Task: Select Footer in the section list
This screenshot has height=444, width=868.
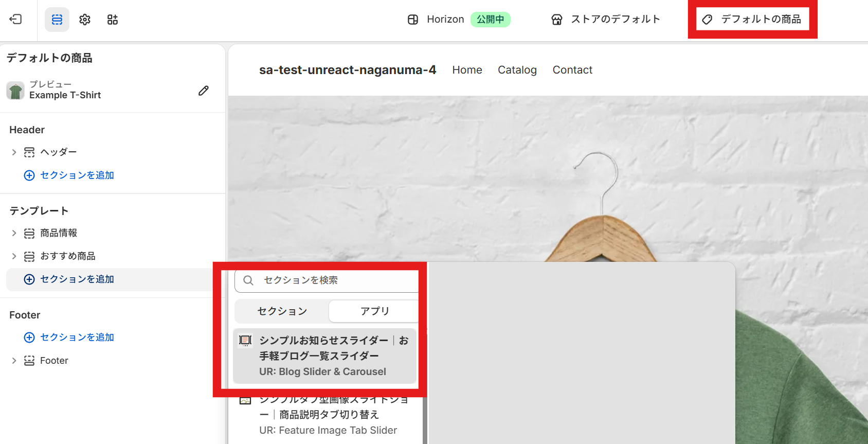Action: click(x=54, y=361)
